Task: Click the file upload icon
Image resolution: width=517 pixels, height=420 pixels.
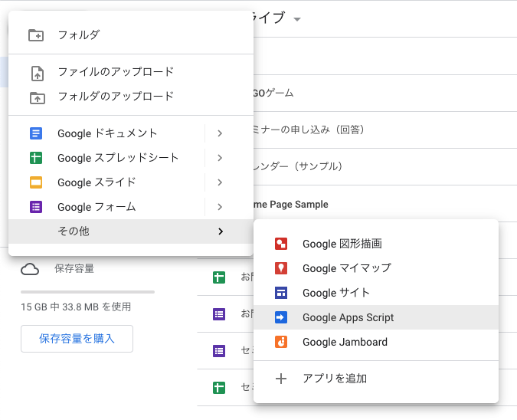Action: (38, 74)
